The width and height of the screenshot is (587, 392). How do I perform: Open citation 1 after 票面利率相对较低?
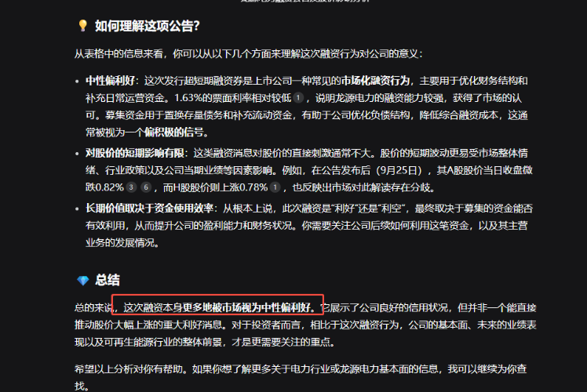(x=298, y=98)
